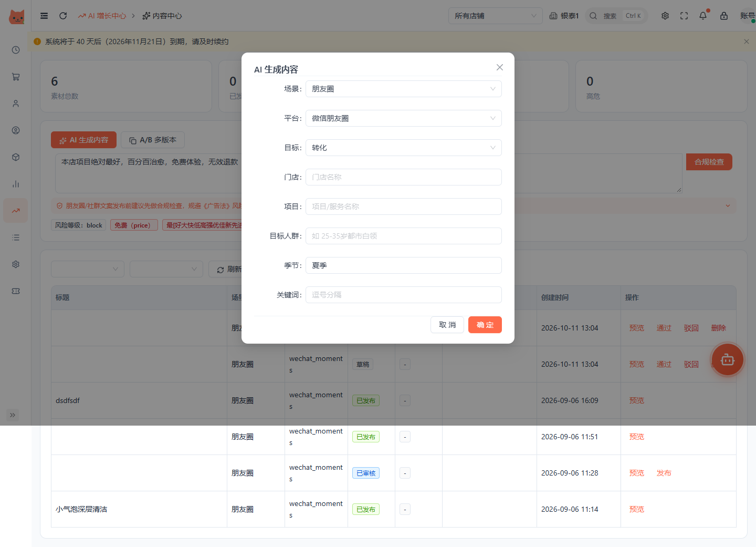This screenshot has width=756, height=547.
Task: Click the 目标人群 input field
Action: 403,236
